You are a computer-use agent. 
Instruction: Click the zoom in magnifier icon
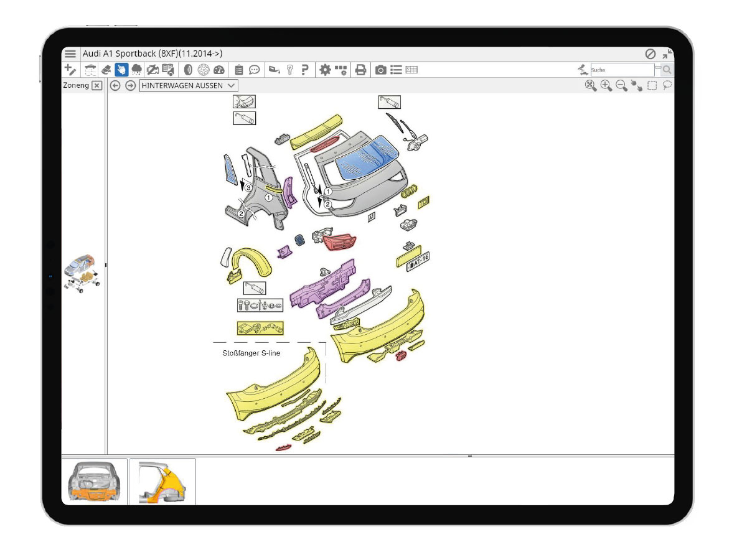606,85
